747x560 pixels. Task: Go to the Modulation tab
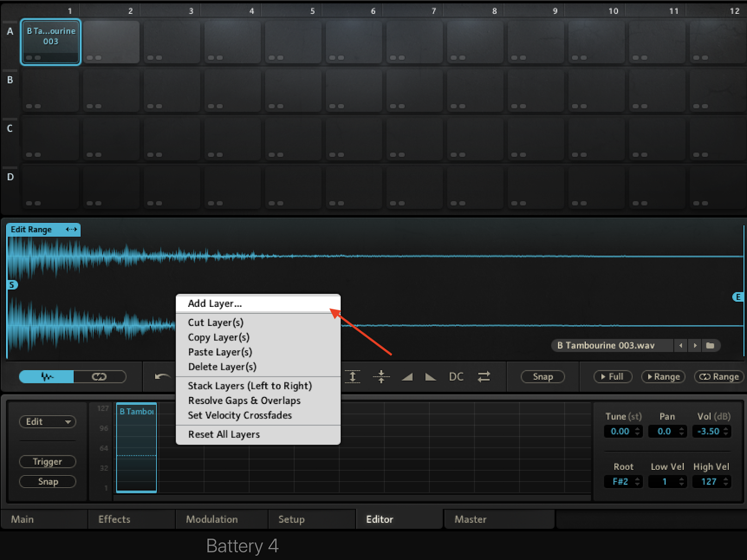(x=222, y=519)
